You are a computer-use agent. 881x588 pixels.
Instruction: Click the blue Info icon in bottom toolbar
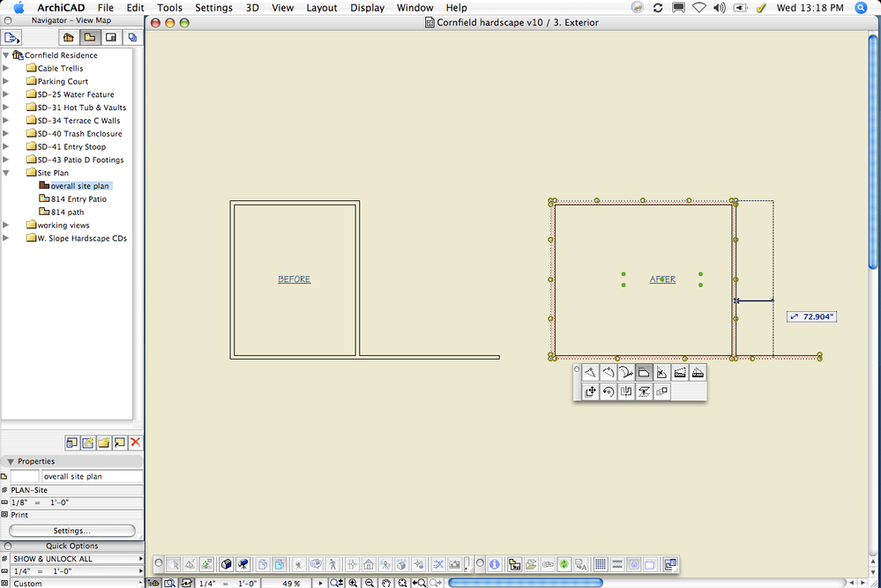pos(495,564)
